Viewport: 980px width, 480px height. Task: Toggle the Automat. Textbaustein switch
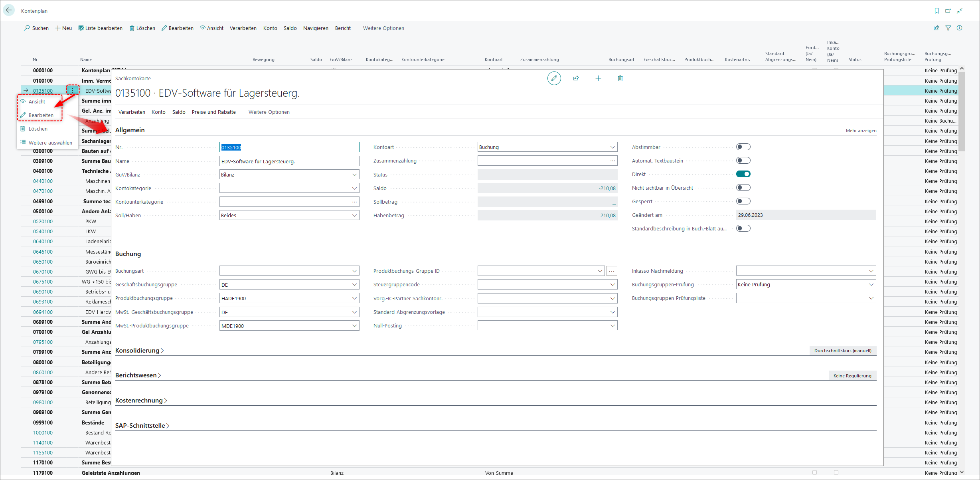coord(743,161)
